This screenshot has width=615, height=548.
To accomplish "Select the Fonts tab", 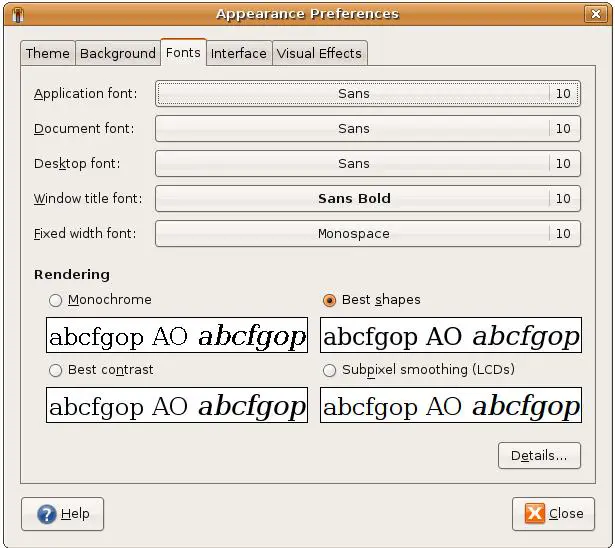I will click(183, 52).
